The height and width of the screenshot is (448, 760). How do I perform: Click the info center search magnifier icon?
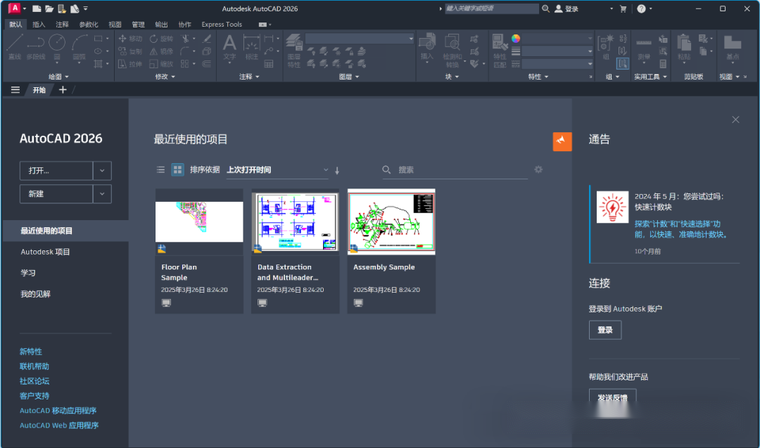coord(546,9)
